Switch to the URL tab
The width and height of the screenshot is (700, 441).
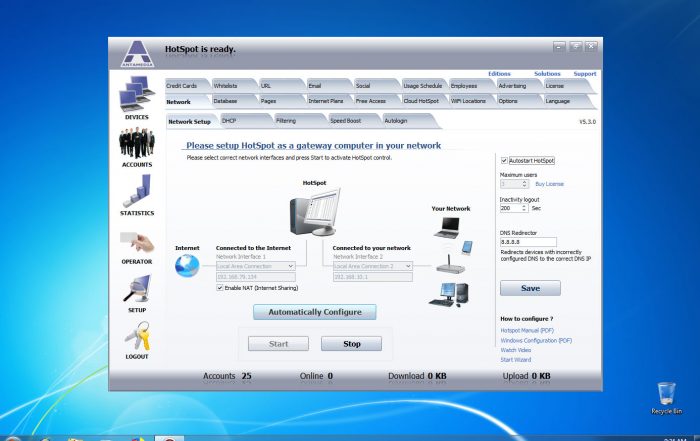[280, 86]
